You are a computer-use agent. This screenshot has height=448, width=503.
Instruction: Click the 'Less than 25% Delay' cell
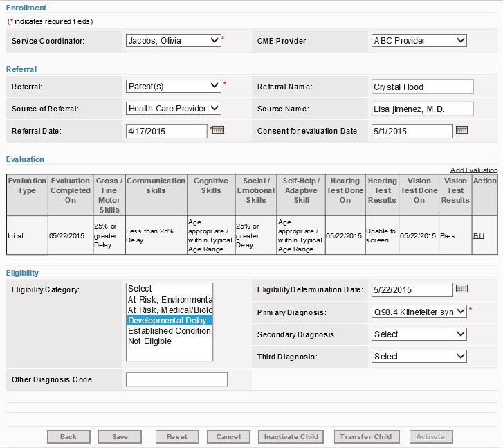point(156,235)
